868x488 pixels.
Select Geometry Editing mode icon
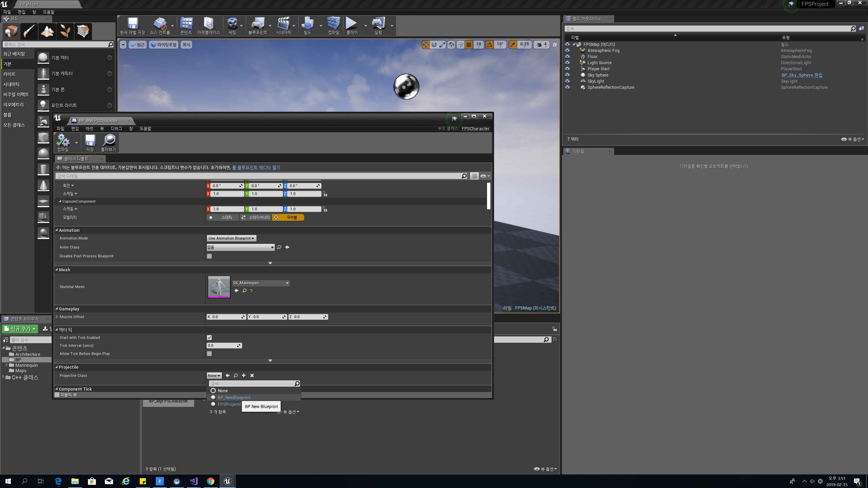83,31
